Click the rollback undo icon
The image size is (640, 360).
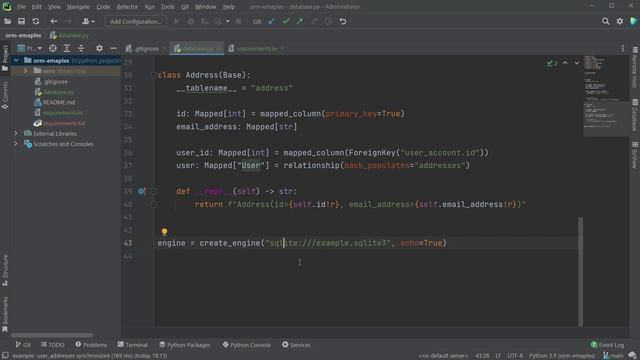click(343, 21)
